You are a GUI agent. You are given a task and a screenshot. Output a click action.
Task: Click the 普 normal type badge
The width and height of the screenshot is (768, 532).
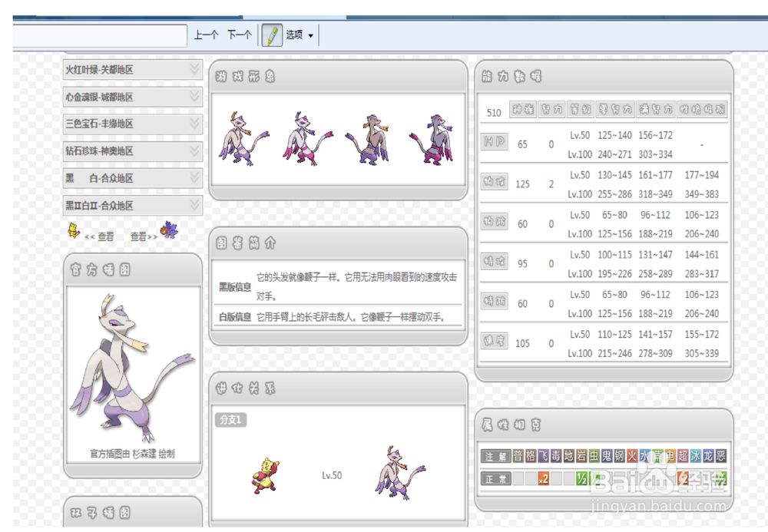(x=518, y=456)
